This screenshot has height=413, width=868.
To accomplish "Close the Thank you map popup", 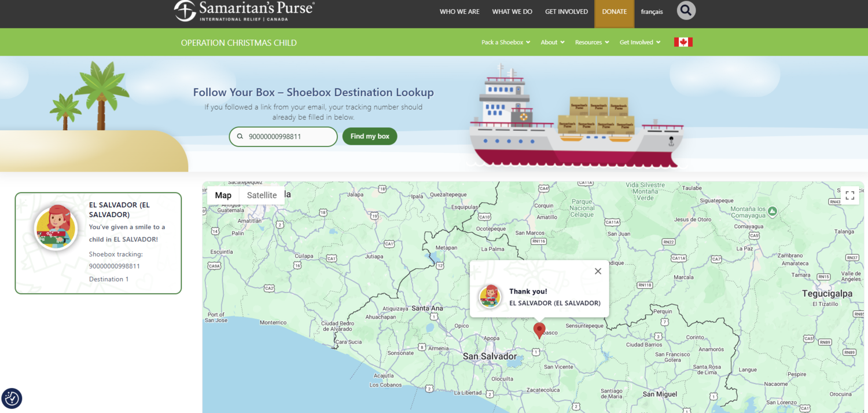I will pos(598,271).
